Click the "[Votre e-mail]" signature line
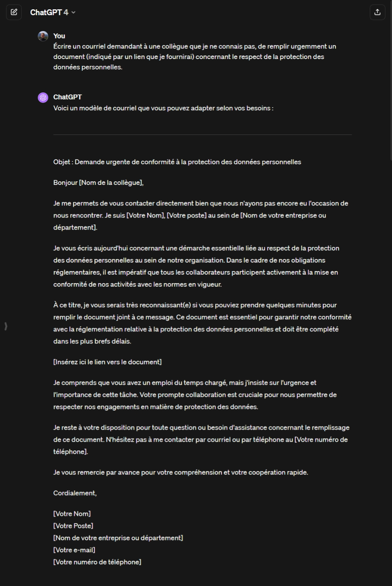Viewport: 392px width, 586px height. pyautogui.click(x=74, y=550)
